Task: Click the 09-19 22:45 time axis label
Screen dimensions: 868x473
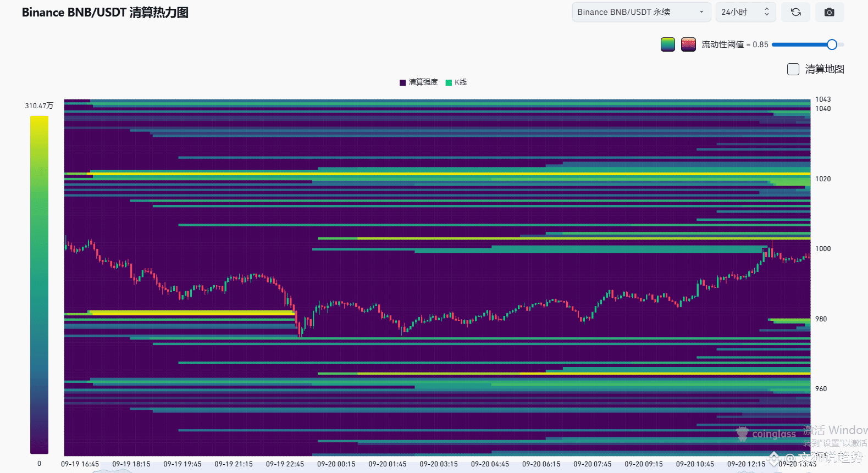Action: [285, 464]
